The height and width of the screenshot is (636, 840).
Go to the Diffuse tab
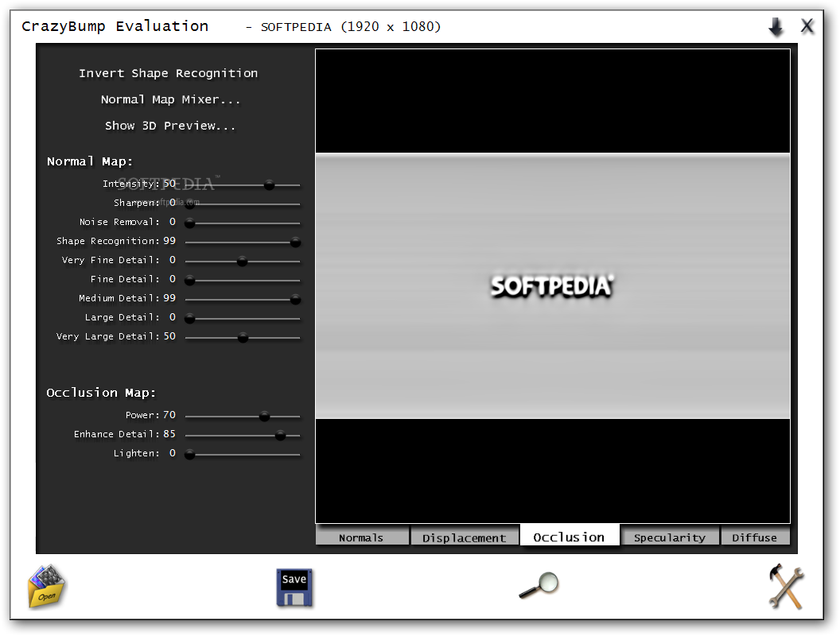pos(755,537)
